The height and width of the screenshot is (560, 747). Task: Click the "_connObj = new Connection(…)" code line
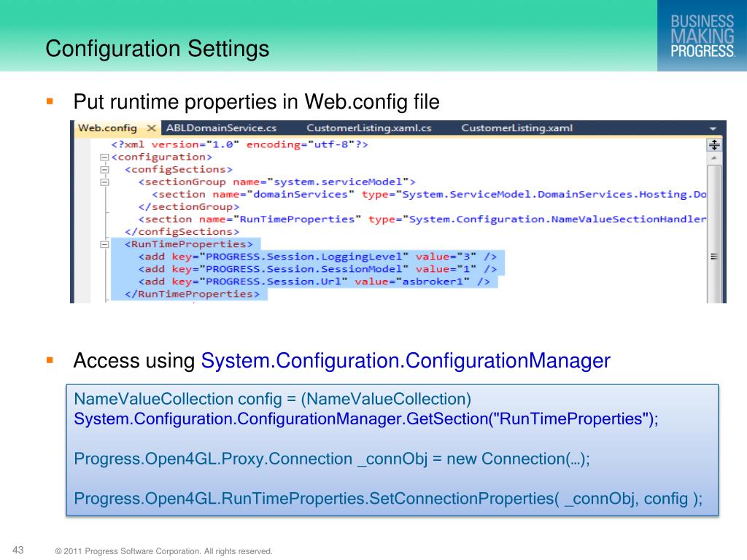[x=332, y=459]
